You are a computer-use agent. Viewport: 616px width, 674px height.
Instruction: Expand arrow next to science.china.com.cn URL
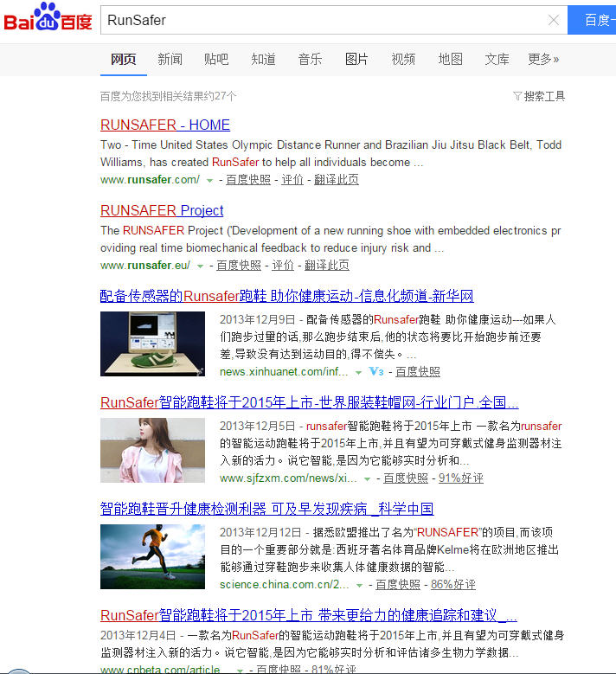tap(359, 586)
